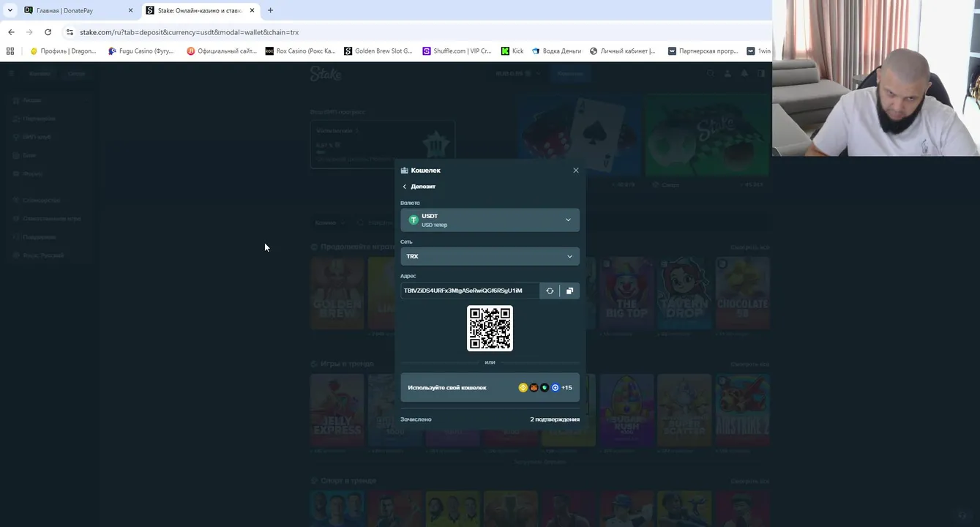Open the Kick bookmark

click(x=512, y=51)
